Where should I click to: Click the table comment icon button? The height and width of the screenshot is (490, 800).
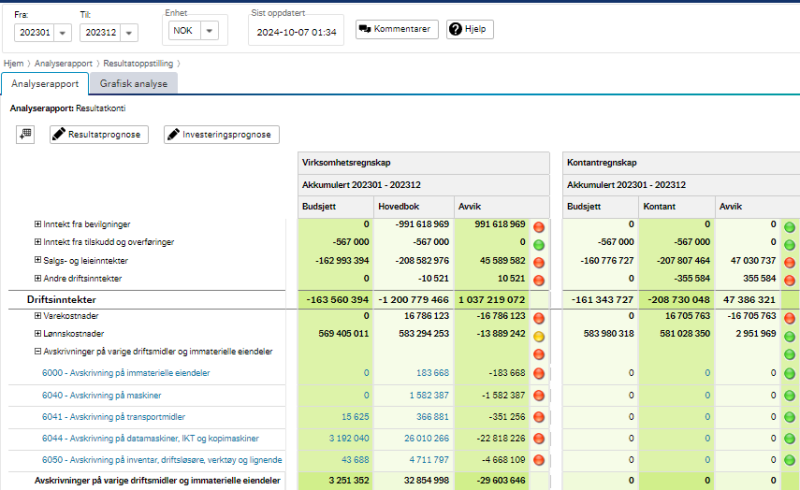(x=25, y=134)
